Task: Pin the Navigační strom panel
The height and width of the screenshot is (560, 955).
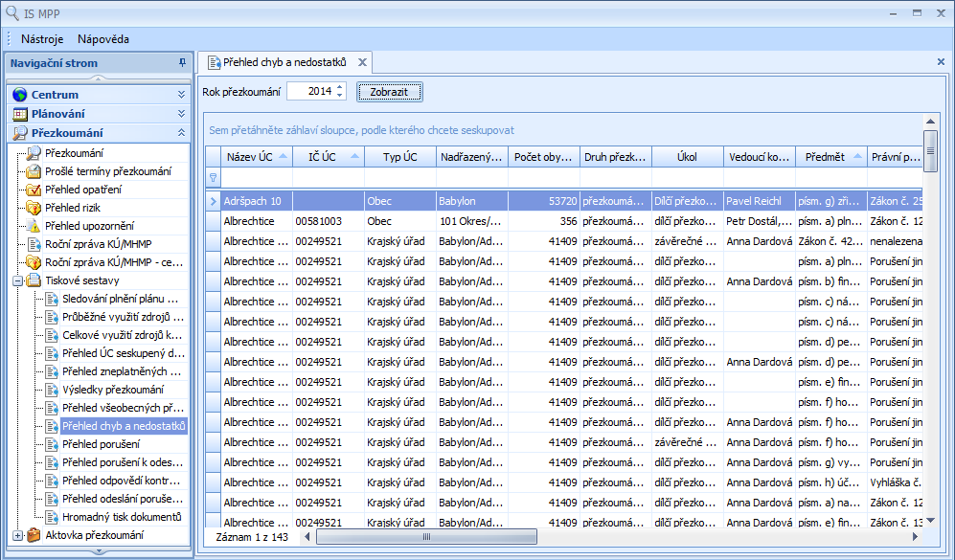Action: click(181, 62)
